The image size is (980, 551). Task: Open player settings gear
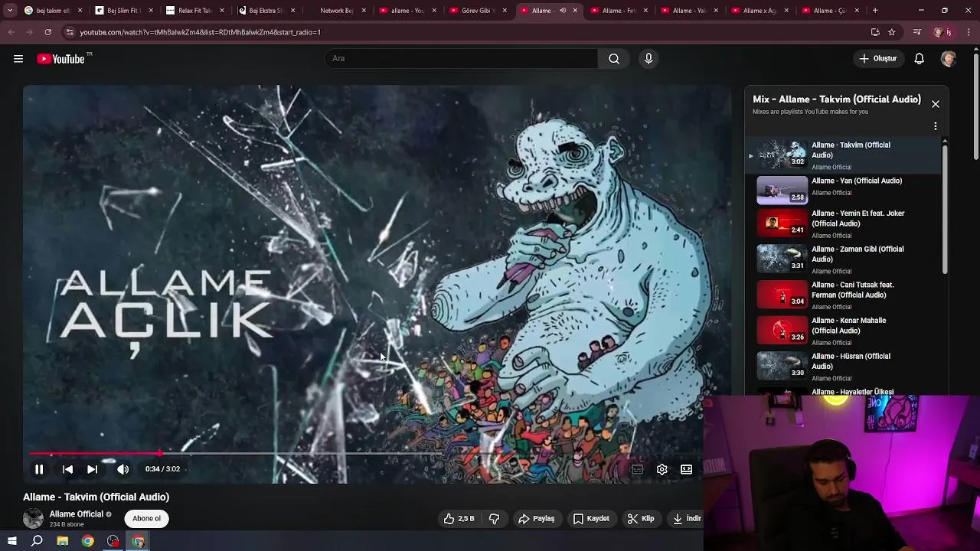[662, 469]
